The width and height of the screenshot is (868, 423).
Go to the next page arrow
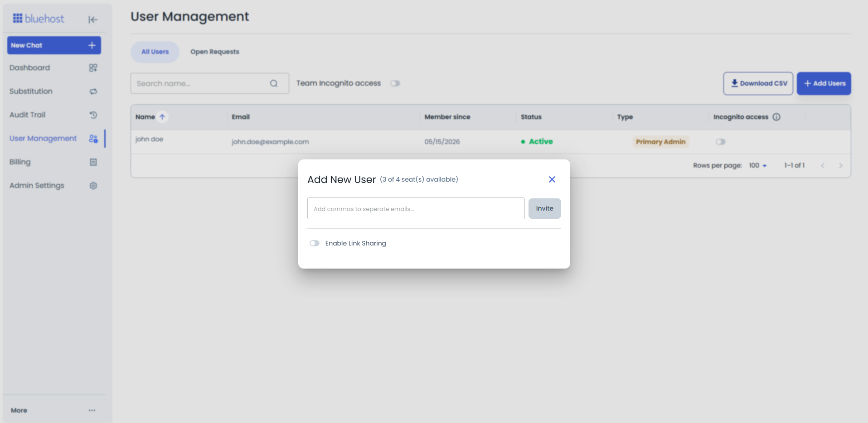tap(841, 166)
